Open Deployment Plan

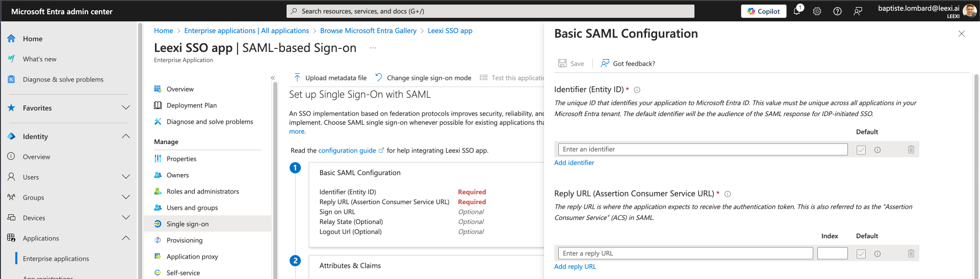coord(192,105)
